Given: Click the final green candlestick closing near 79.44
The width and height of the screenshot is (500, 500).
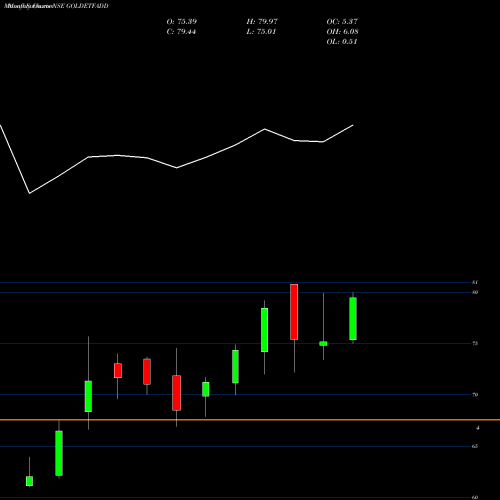Looking at the screenshot, I should coord(353,319).
